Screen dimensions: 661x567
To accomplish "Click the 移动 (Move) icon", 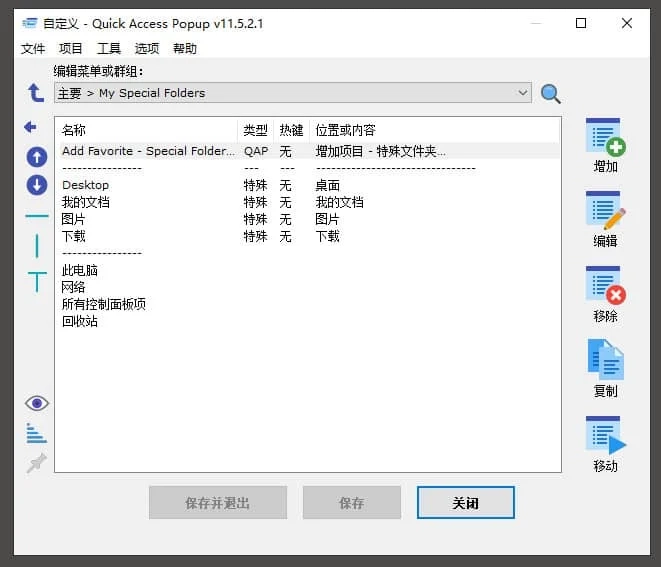I will click(605, 436).
